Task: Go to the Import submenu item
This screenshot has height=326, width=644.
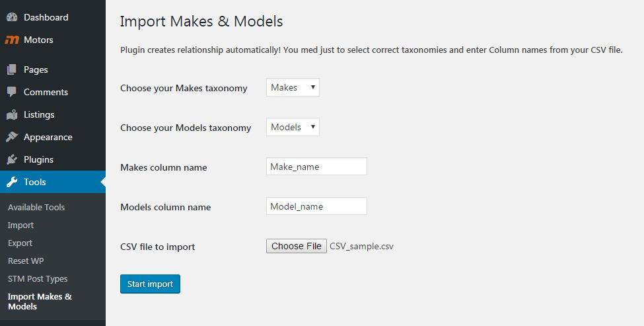Action: (20, 225)
